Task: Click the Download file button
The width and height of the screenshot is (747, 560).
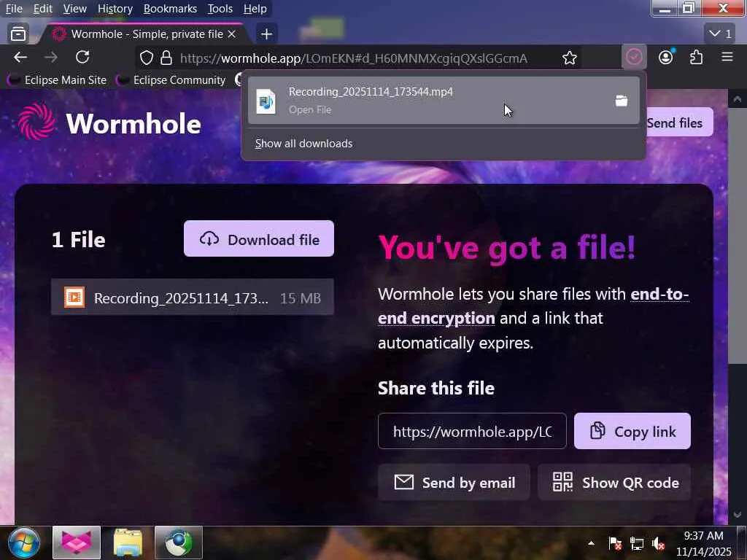Action: (259, 238)
